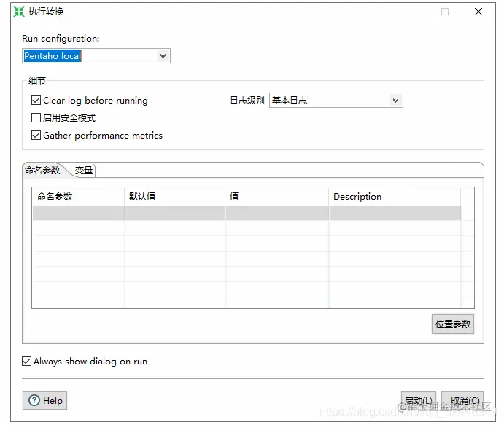This screenshot has height=425, width=504.
Task: Open the Run configuration dropdown arrow
Action: (x=163, y=56)
